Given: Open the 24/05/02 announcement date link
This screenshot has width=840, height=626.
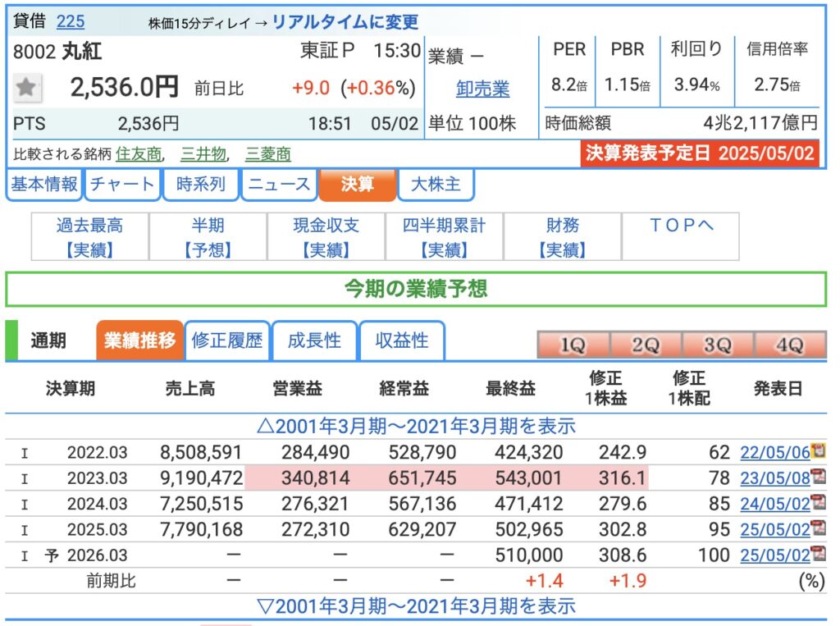Looking at the screenshot, I should (x=774, y=504).
